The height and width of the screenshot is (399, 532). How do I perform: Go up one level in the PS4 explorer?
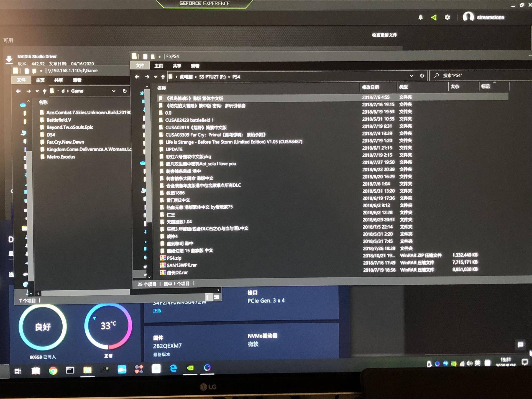pyautogui.click(x=163, y=77)
